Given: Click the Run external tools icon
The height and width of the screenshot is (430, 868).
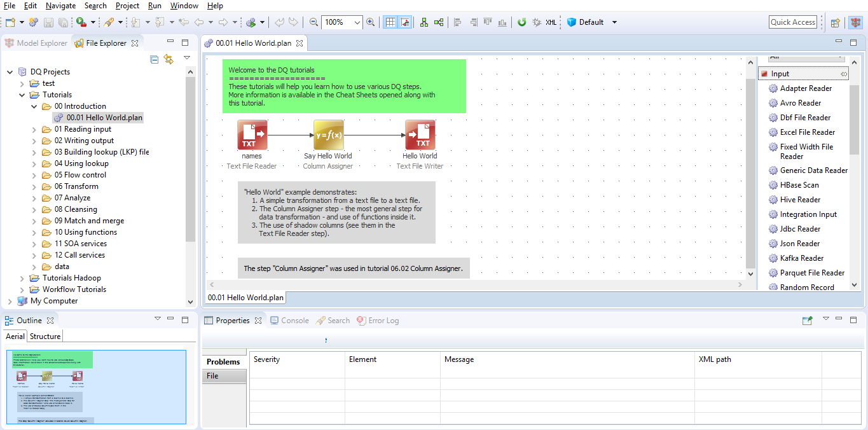Looking at the screenshot, I should click(81, 22).
